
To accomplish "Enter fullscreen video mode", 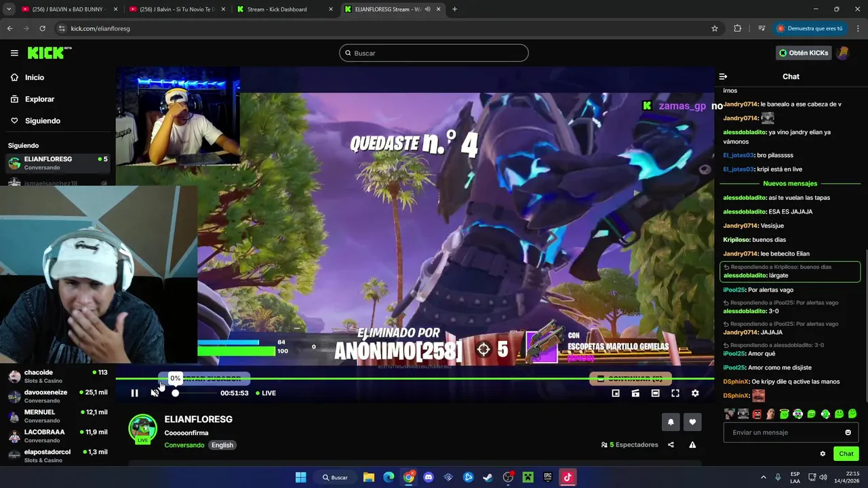I will (675, 393).
